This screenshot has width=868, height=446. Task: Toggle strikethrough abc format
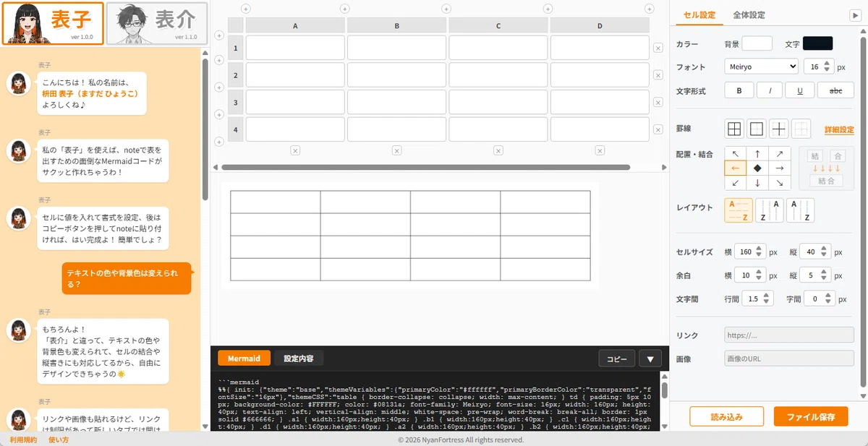[x=835, y=91]
